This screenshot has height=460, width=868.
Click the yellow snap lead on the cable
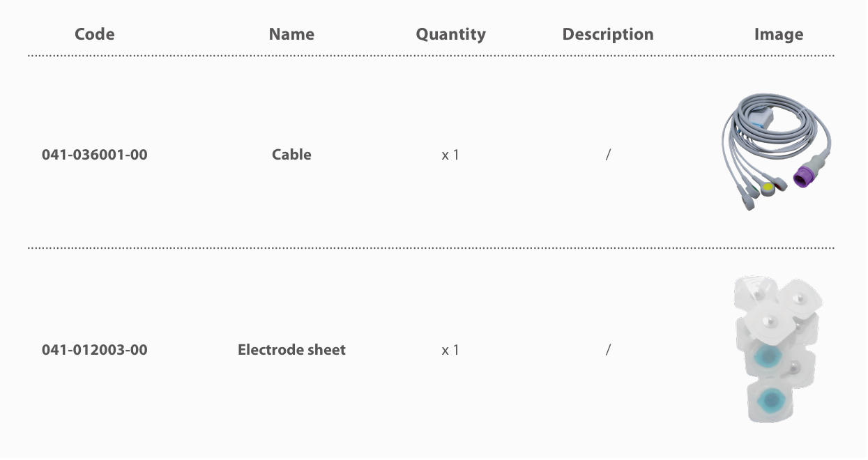point(769,187)
